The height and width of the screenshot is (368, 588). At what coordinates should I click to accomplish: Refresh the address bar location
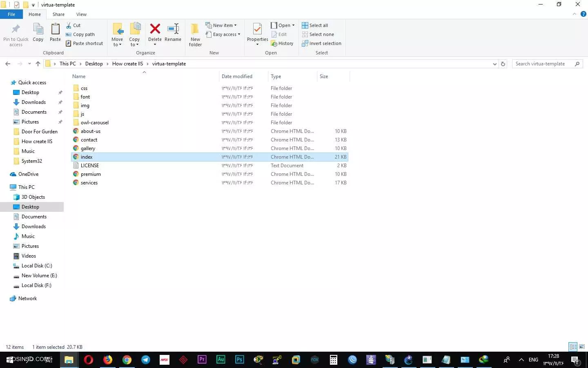[503, 64]
